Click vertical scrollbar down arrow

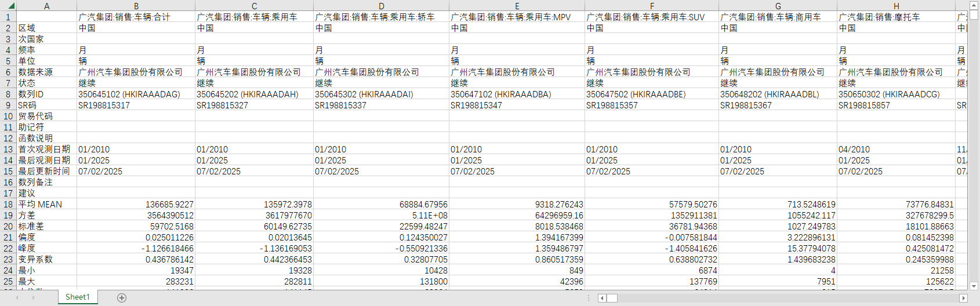[x=974, y=286]
